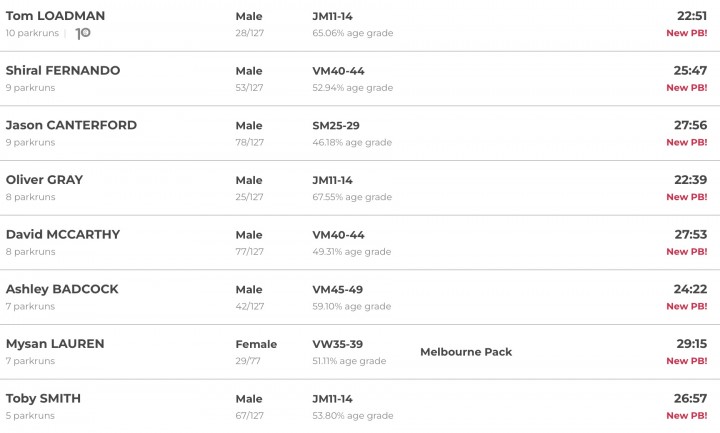Click the 24:22 finish time

[x=691, y=289]
